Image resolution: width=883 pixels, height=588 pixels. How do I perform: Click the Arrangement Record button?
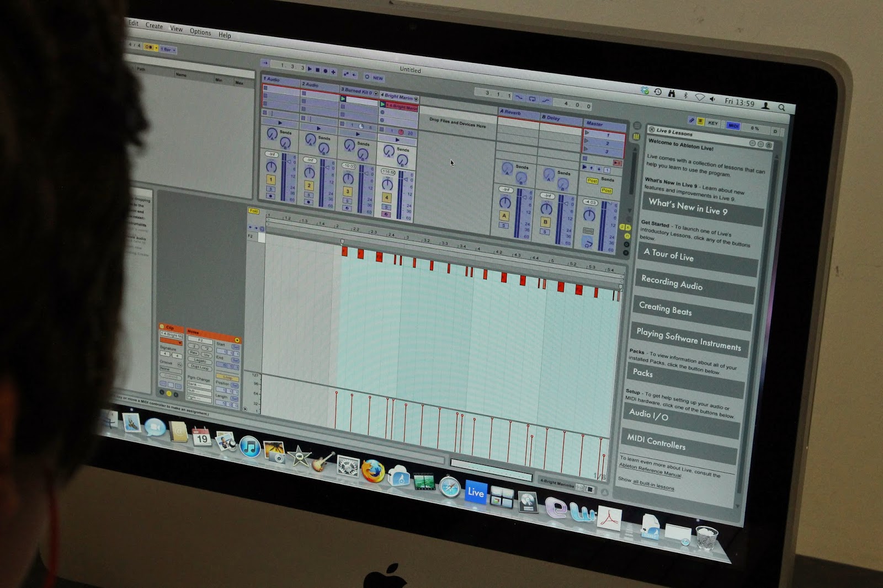point(325,71)
